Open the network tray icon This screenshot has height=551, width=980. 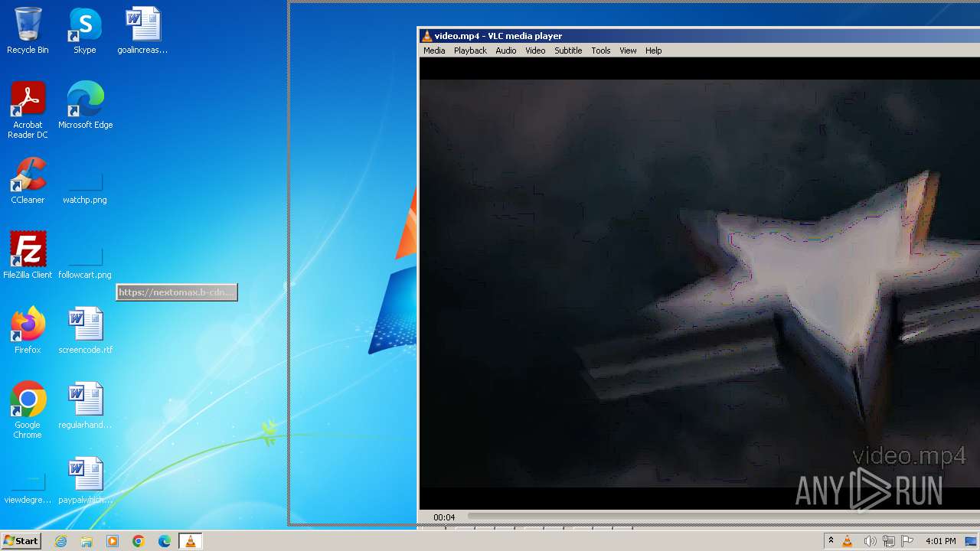(x=888, y=541)
